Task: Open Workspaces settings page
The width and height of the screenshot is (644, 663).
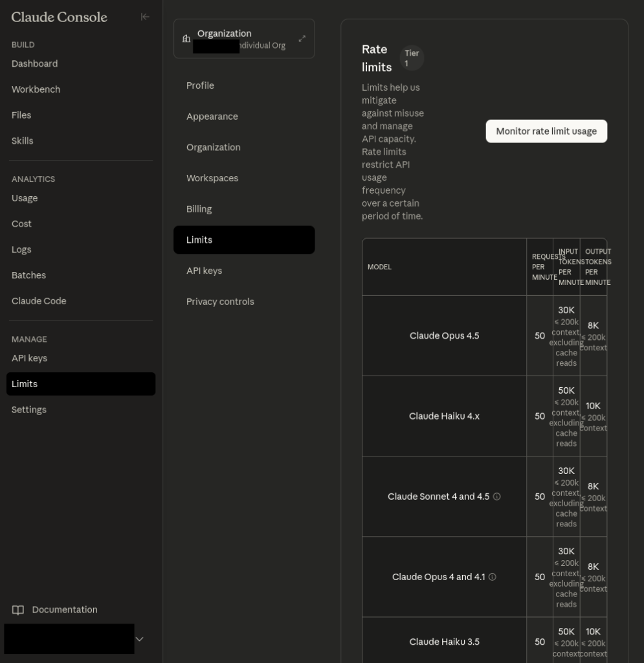Action: coord(212,178)
